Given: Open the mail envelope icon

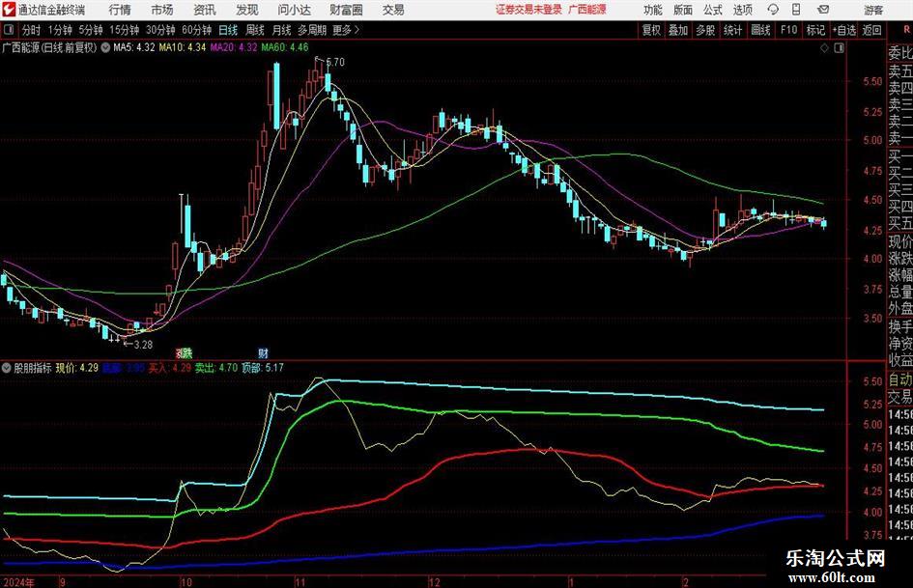Looking at the screenshot, I should 823,10.
